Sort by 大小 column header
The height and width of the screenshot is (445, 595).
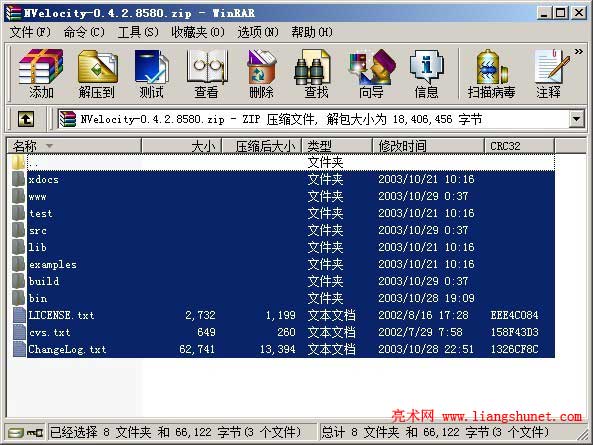181,146
